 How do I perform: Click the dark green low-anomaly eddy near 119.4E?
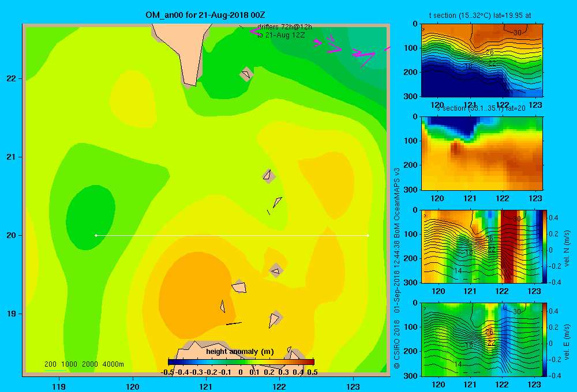90,218
